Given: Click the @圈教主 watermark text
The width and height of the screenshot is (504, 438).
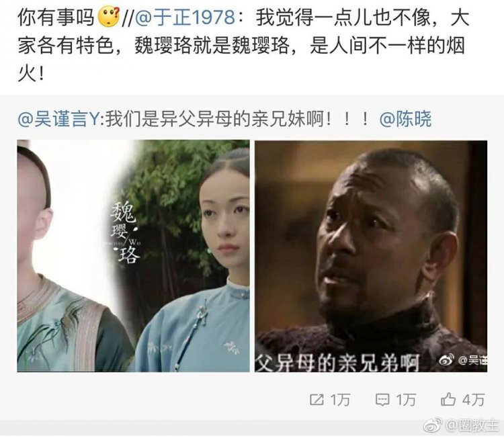Looking at the screenshot, I should (x=472, y=426).
